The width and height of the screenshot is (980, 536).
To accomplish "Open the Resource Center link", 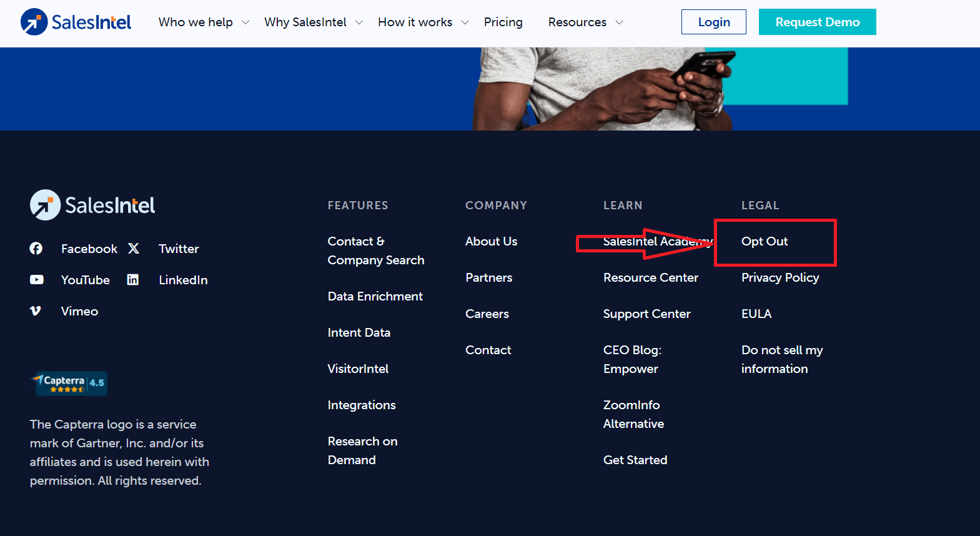I will pyautogui.click(x=651, y=277).
